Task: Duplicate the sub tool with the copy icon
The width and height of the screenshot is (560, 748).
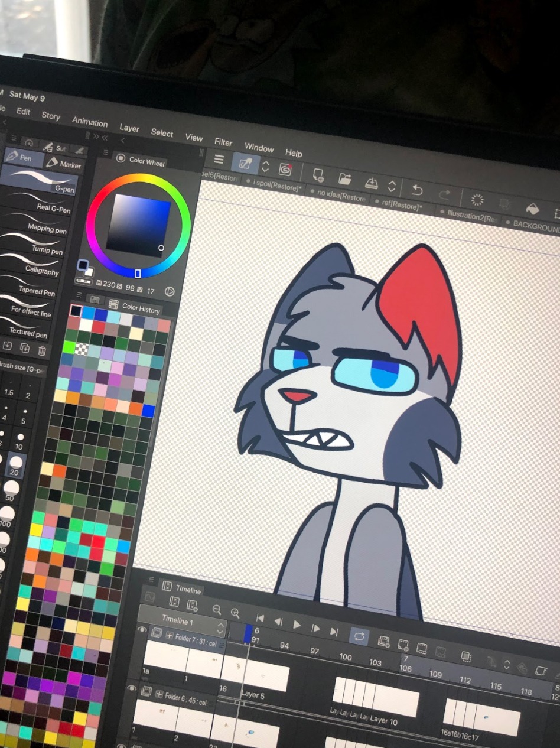Action: [25, 348]
